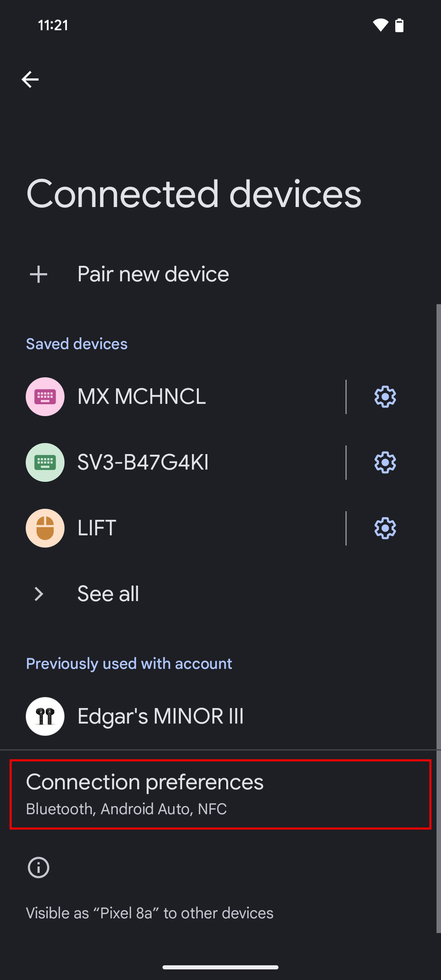Connect to SV3-B47G4KI device
The image size is (441, 980).
pyautogui.click(x=143, y=463)
